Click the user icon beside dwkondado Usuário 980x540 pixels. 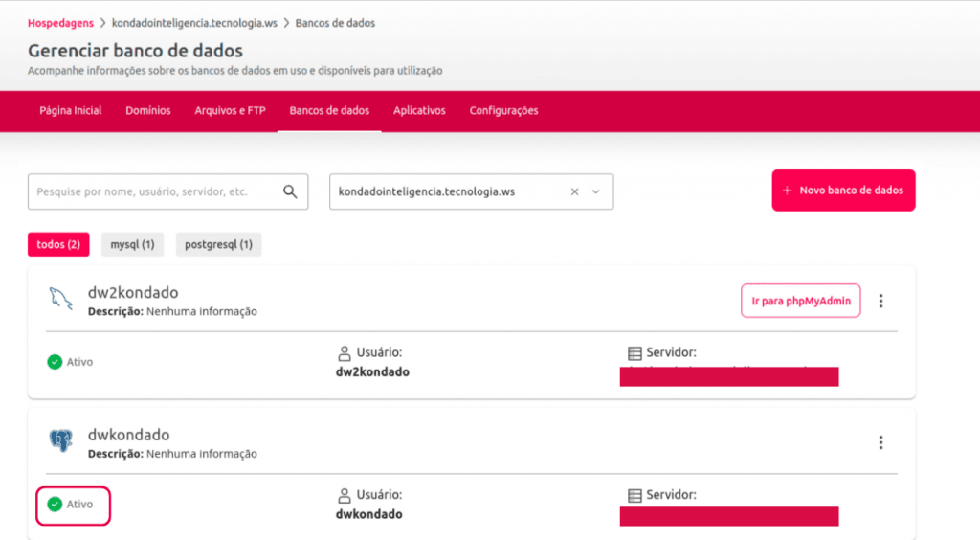coord(345,495)
